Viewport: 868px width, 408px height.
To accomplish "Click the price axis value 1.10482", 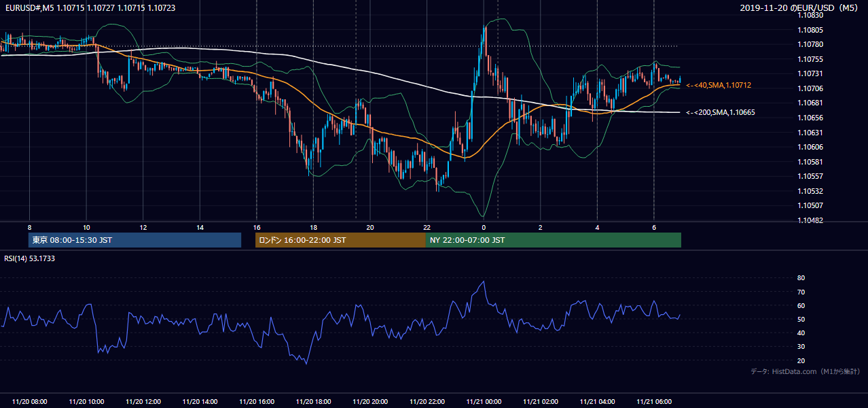I will [x=810, y=220].
